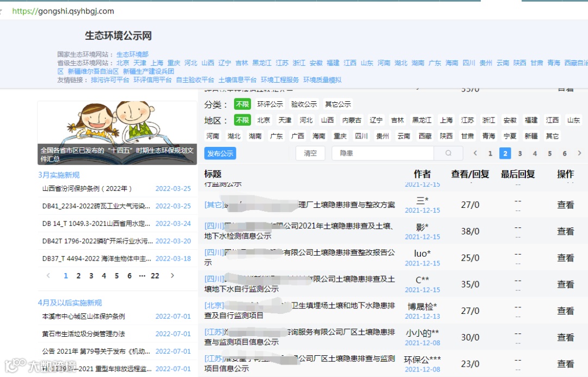Open 排污许可平台 friendly link
This screenshot has width=588, height=377.
coord(110,80)
